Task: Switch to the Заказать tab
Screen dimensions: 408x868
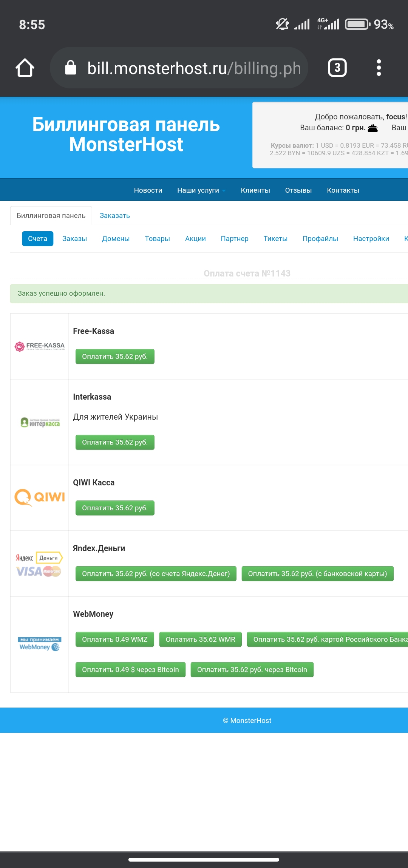Action: point(115,216)
